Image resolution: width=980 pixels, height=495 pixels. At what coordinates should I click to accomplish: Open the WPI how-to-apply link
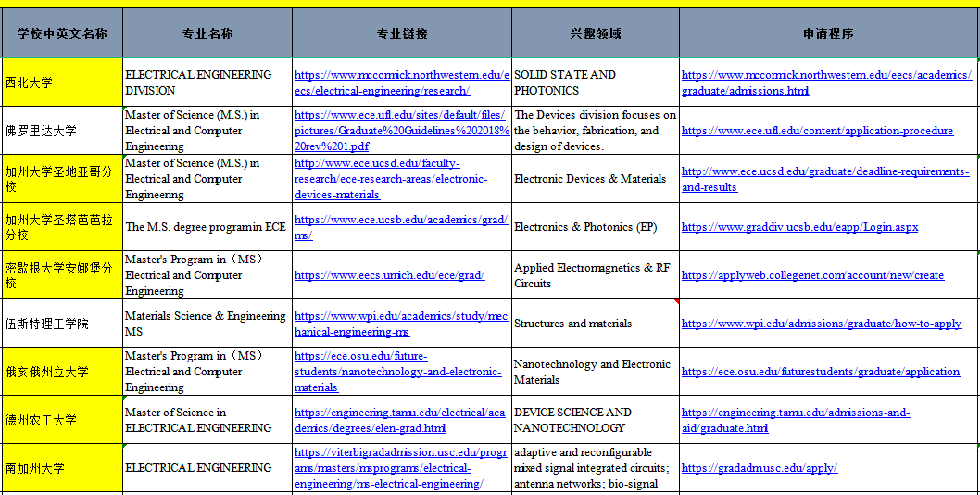pyautogui.click(x=822, y=324)
